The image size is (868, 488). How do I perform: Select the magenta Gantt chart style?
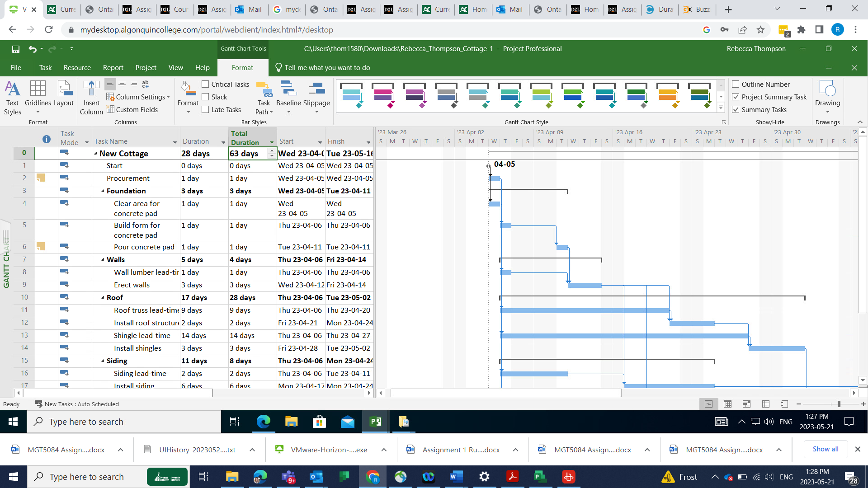(383, 95)
